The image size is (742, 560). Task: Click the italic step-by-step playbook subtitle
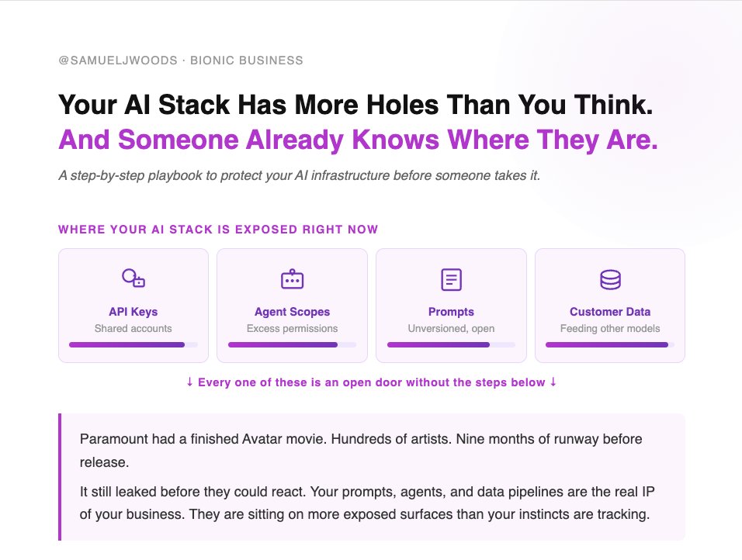point(299,175)
